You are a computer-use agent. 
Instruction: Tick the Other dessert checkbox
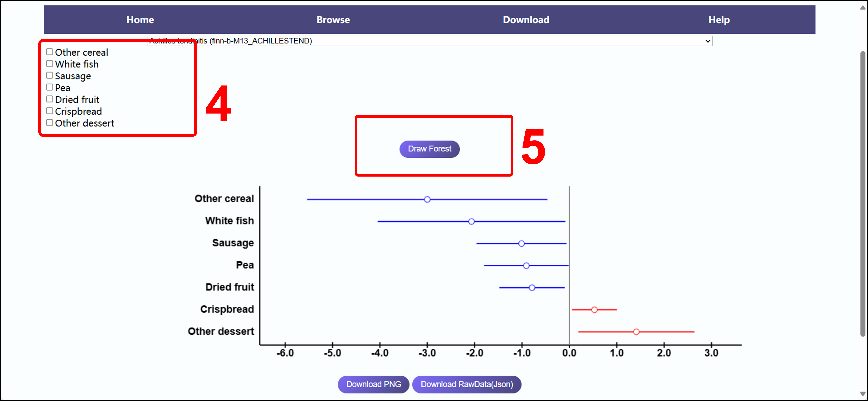[50, 123]
